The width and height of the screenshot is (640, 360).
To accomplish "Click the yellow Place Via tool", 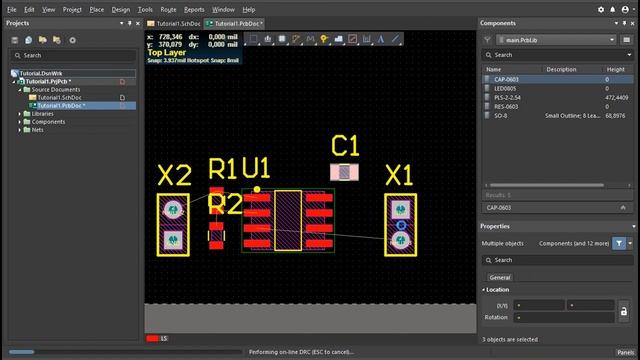I will (x=324, y=39).
